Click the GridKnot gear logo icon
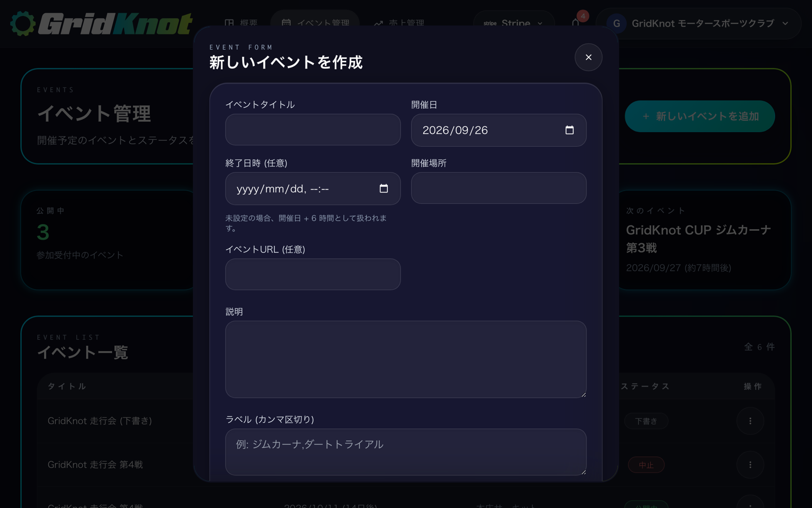 pos(23,23)
